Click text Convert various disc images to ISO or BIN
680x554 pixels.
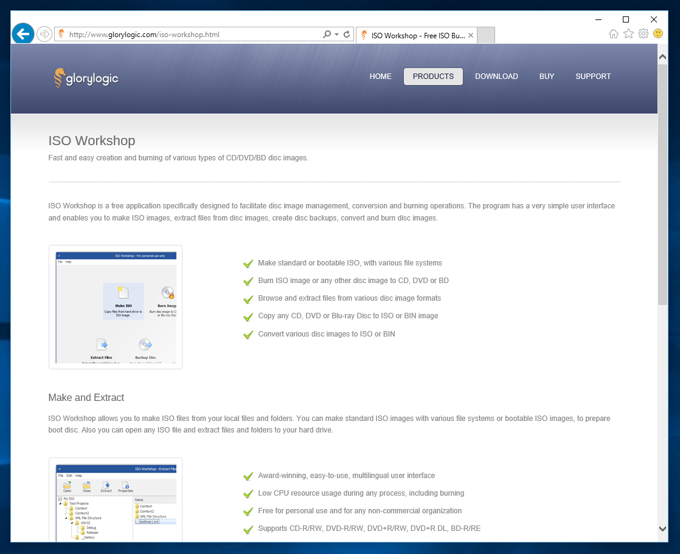click(327, 334)
